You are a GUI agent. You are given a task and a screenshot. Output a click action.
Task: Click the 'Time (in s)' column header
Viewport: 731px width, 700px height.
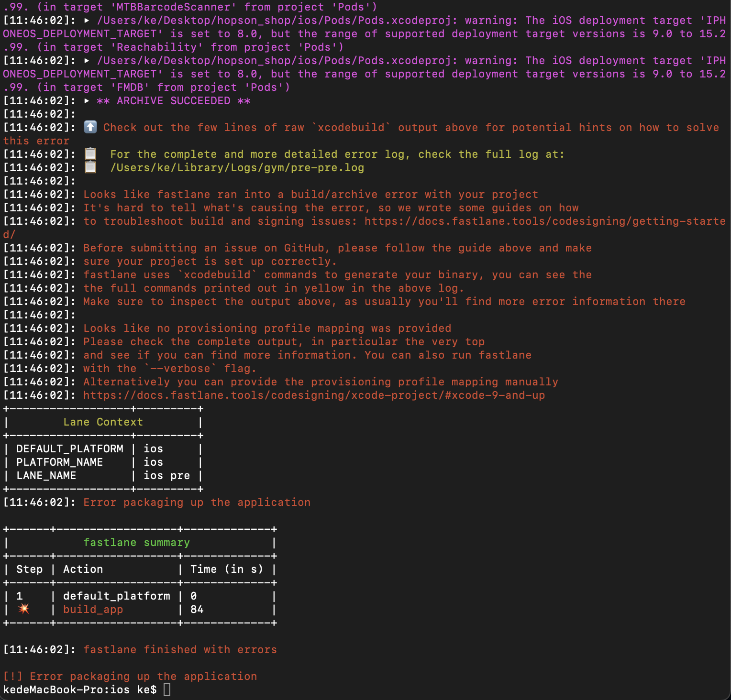(x=227, y=569)
